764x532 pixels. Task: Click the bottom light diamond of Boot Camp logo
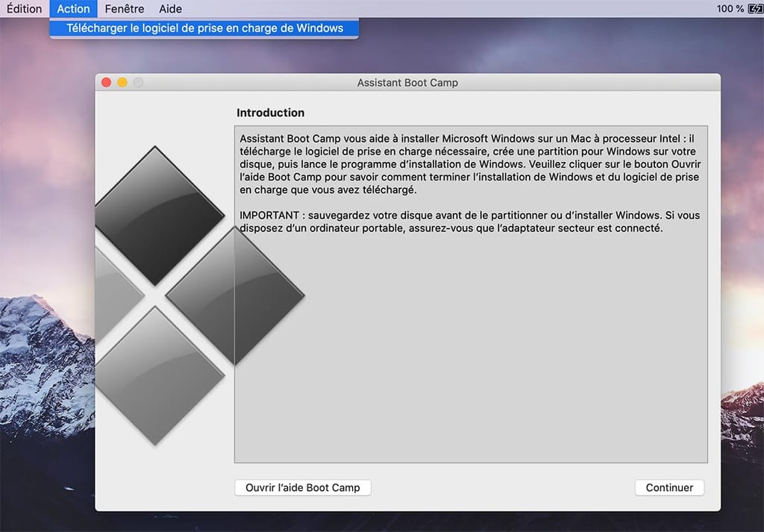click(x=155, y=375)
